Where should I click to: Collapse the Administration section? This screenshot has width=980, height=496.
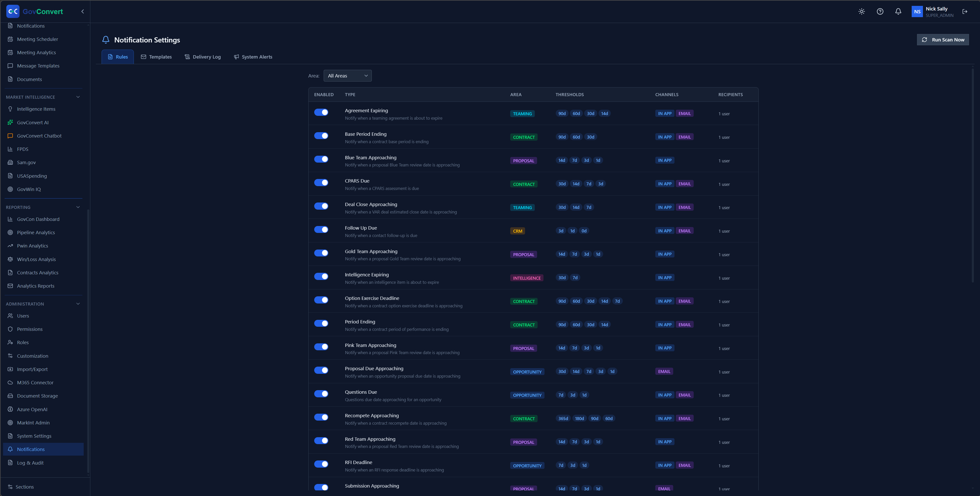pos(78,304)
